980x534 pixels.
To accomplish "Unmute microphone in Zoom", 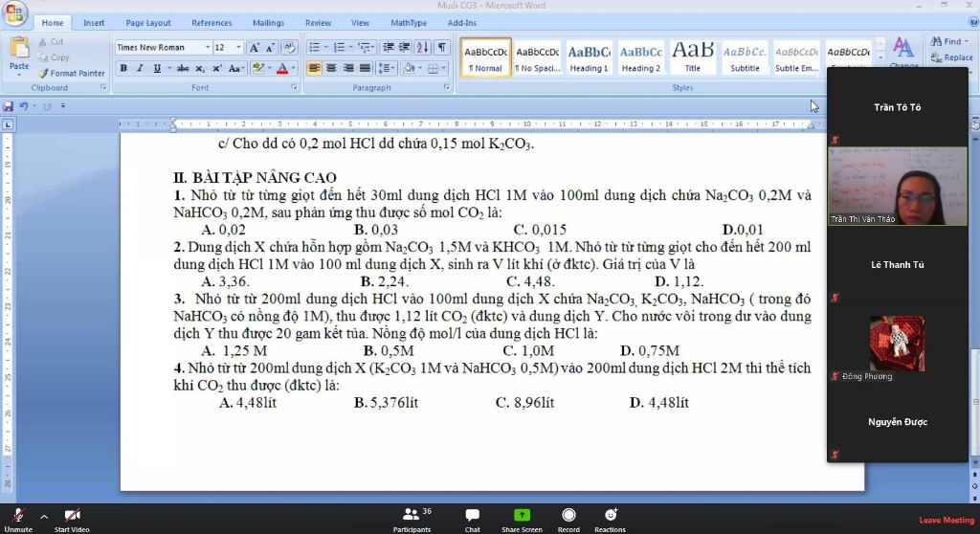I will [19, 520].
